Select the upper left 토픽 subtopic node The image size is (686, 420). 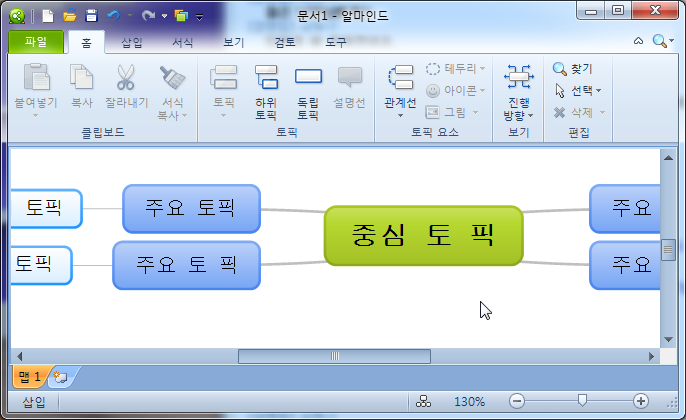click(x=46, y=209)
